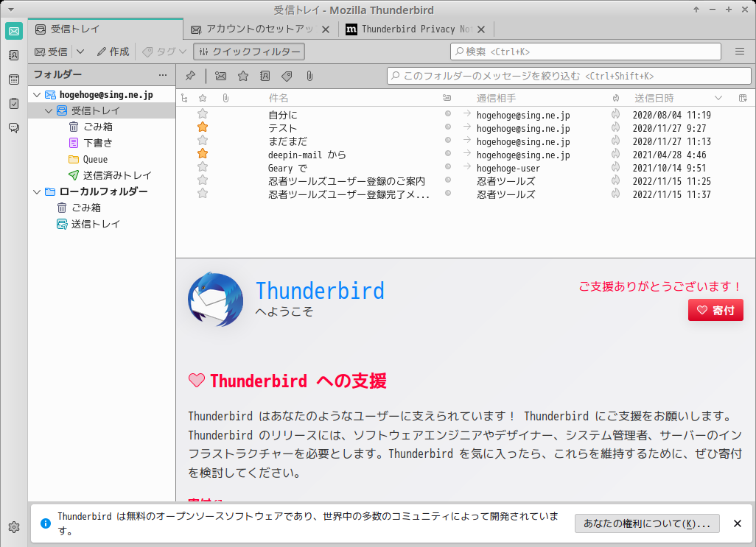The image size is (756, 547).
Task: Open the get messages dropdown arrow
Action: pyautogui.click(x=80, y=52)
